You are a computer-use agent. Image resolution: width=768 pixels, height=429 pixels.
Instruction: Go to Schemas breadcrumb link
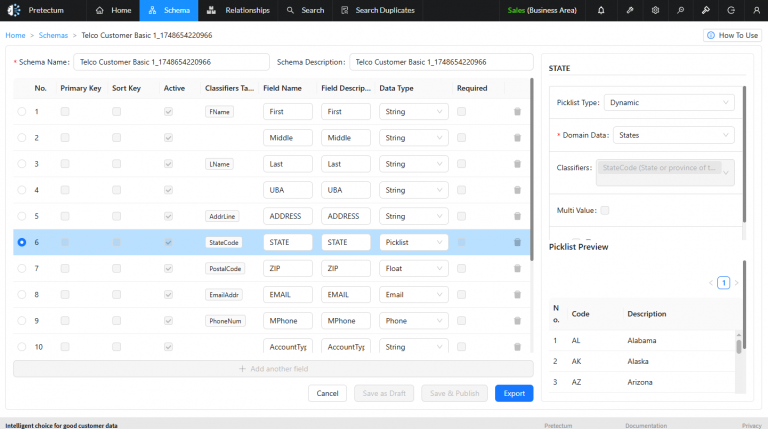click(x=53, y=35)
